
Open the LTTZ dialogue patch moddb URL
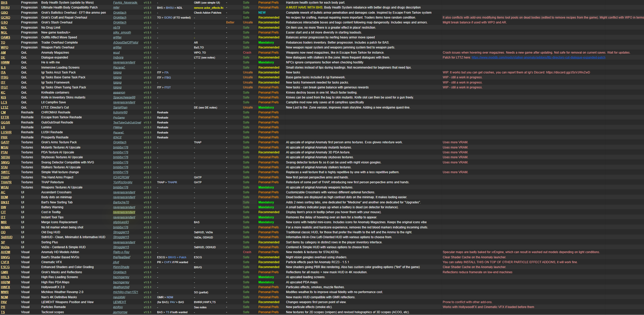[538, 57]
